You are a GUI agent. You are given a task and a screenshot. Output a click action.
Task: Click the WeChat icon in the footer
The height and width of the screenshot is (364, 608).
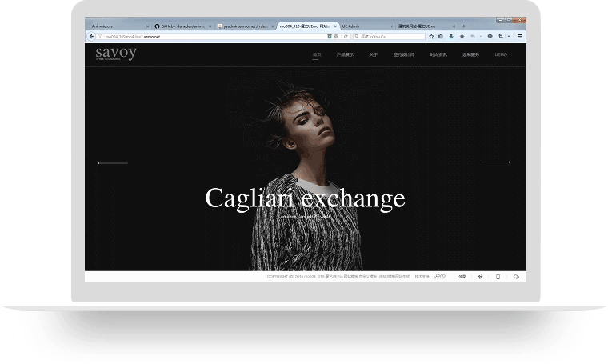click(x=516, y=277)
